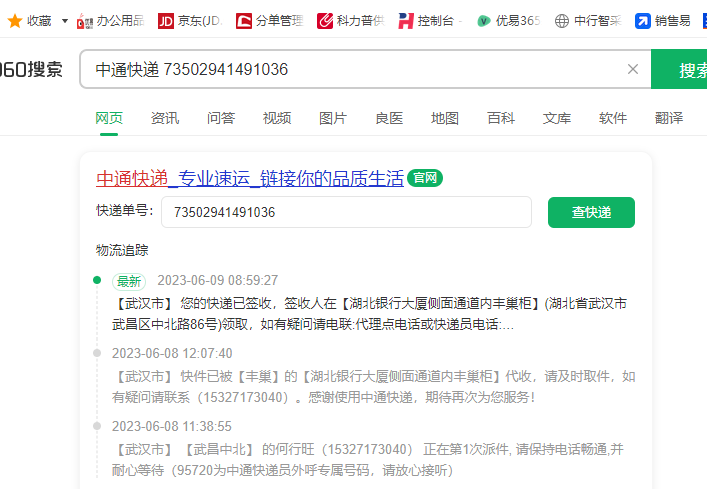Switch to the 资讯 tab

pos(165,118)
